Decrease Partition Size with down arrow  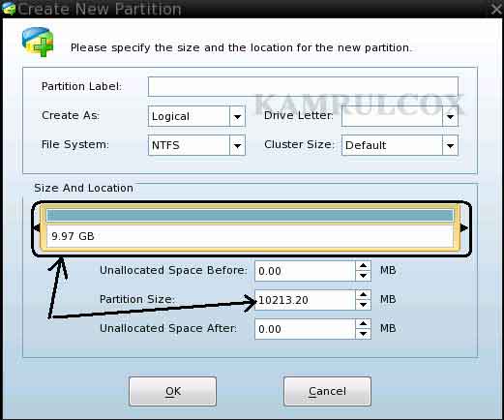click(363, 305)
